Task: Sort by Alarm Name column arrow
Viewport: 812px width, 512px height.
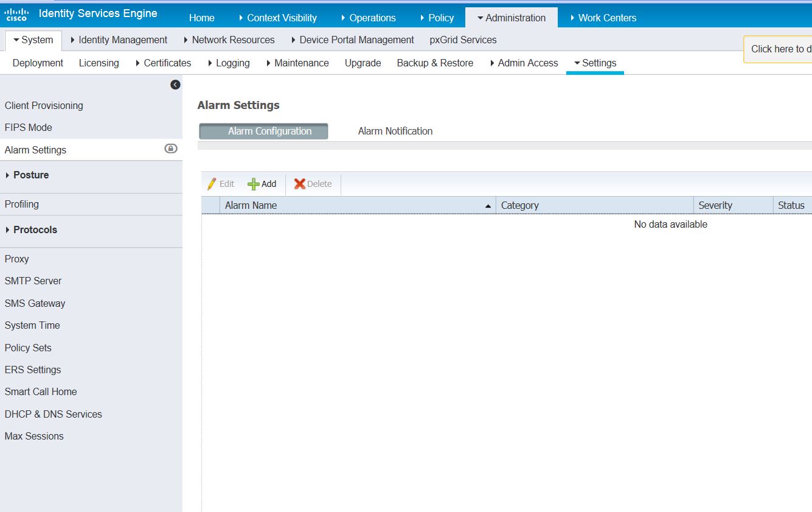Action: pos(488,206)
